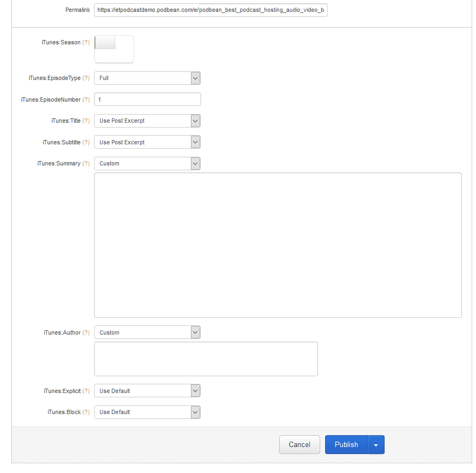Click help icon next to iTunes:Season
The image size is (476, 473).
86,42
